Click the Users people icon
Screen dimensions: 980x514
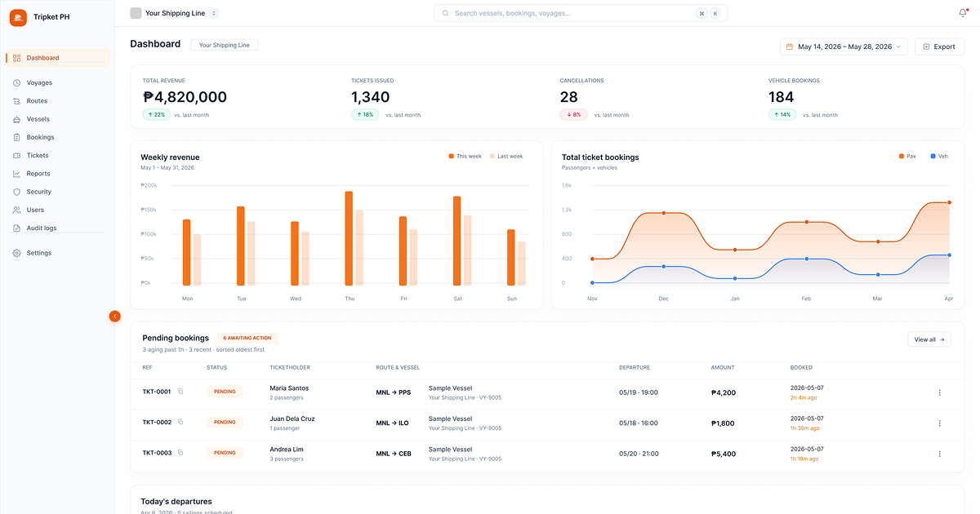tap(17, 210)
